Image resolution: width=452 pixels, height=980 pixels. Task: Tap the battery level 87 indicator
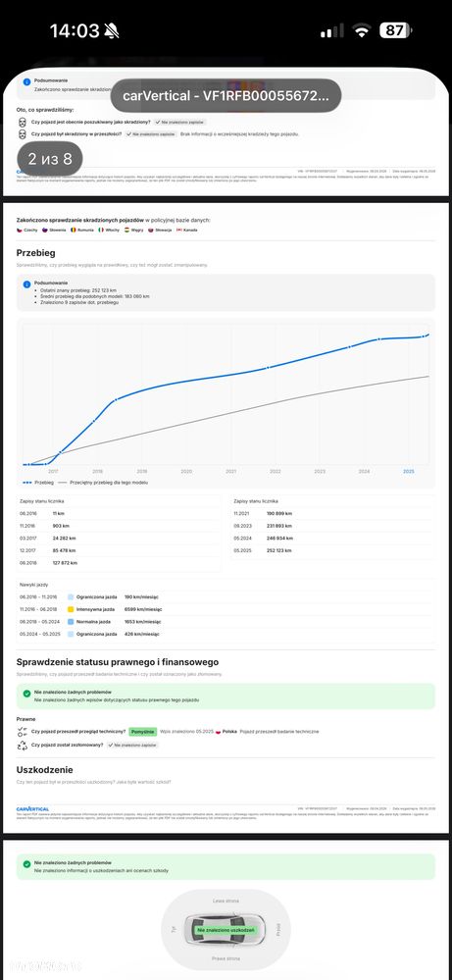396,30
